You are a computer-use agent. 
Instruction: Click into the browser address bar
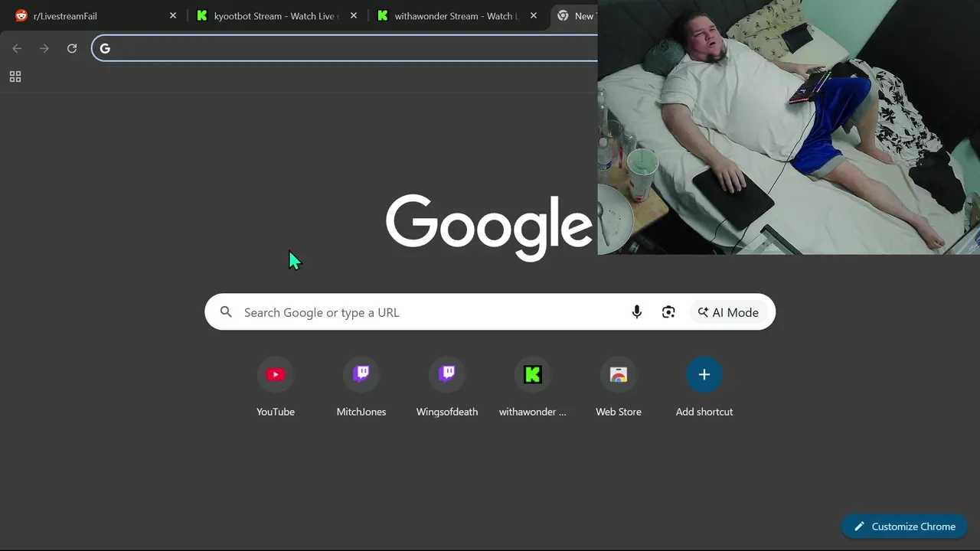[x=346, y=49]
